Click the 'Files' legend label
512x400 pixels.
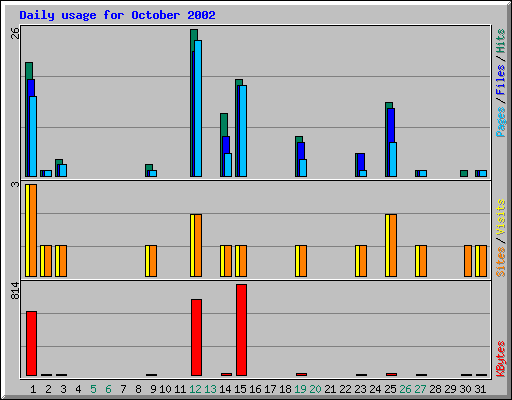click(x=501, y=79)
